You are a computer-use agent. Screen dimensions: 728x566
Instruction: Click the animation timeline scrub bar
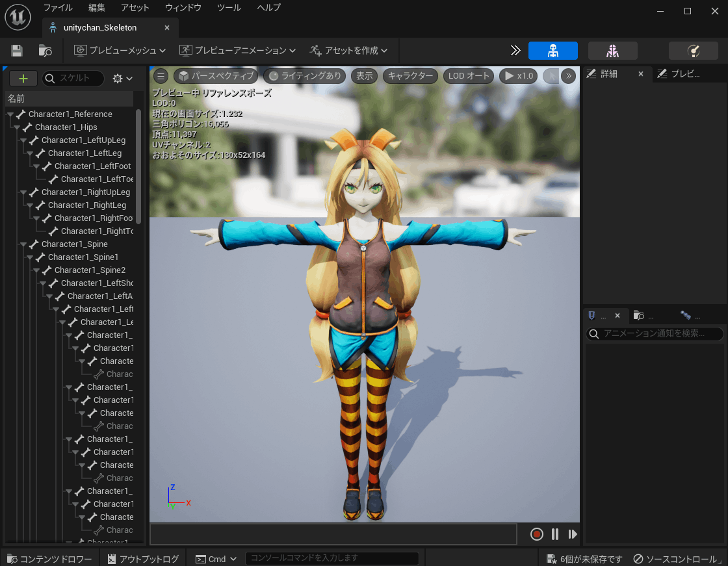(x=333, y=534)
